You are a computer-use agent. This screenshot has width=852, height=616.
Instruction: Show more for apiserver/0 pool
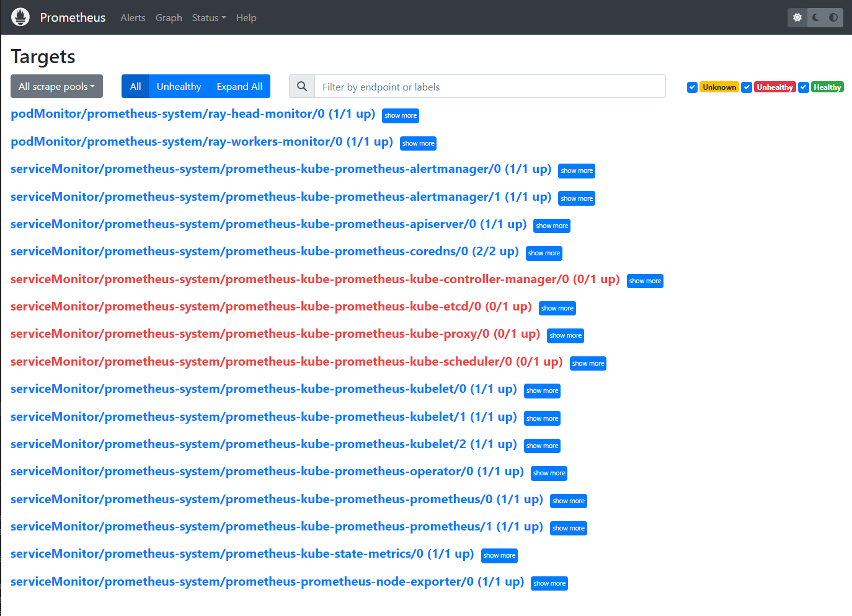point(552,226)
